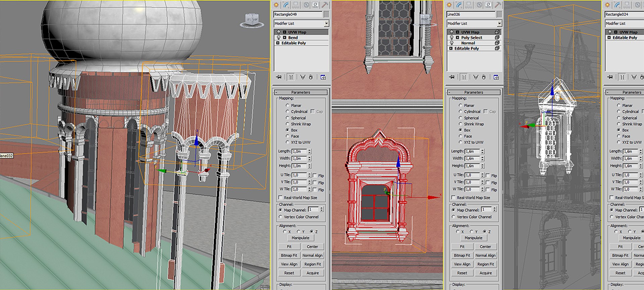The width and height of the screenshot is (644, 290).
Task: Toggle lightbulb of Bend modifier off
Action: pyautogui.click(x=279, y=38)
